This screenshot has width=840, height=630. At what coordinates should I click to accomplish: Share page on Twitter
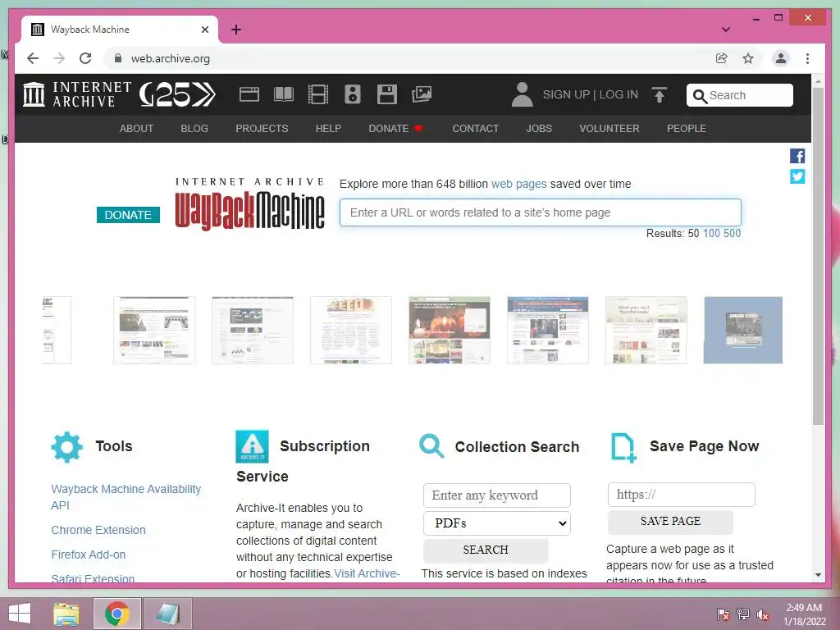point(797,176)
